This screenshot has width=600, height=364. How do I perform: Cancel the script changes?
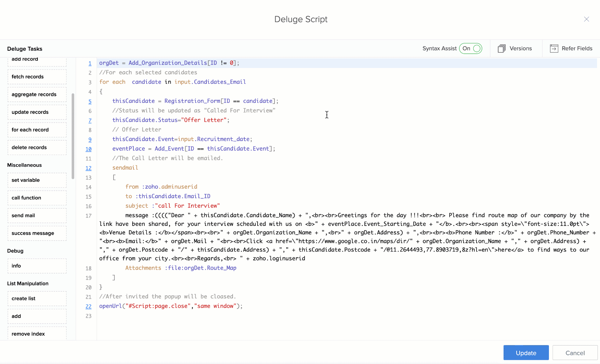tap(574, 352)
